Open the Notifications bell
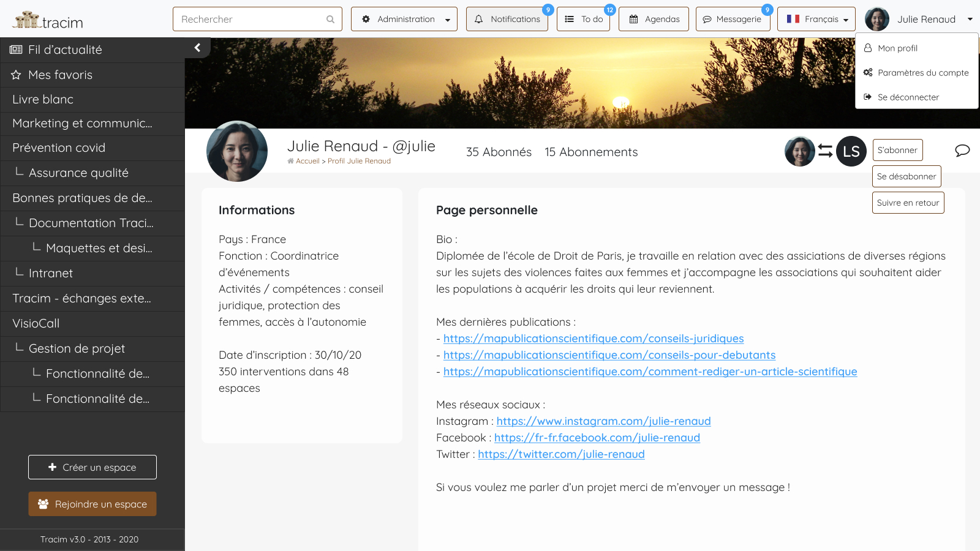The height and width of the screenshot is (551, 980). pos(481,19)
